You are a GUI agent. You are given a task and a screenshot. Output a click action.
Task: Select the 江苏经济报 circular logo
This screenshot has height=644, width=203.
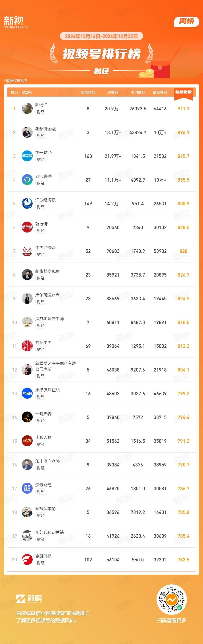pyautogui.click(x=27, y=203)
